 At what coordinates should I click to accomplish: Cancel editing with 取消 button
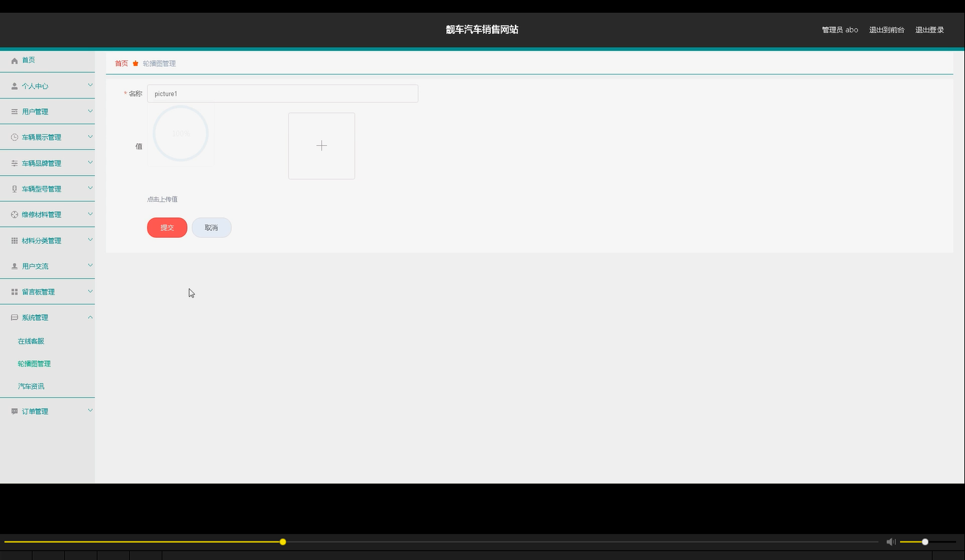point(211,228)
